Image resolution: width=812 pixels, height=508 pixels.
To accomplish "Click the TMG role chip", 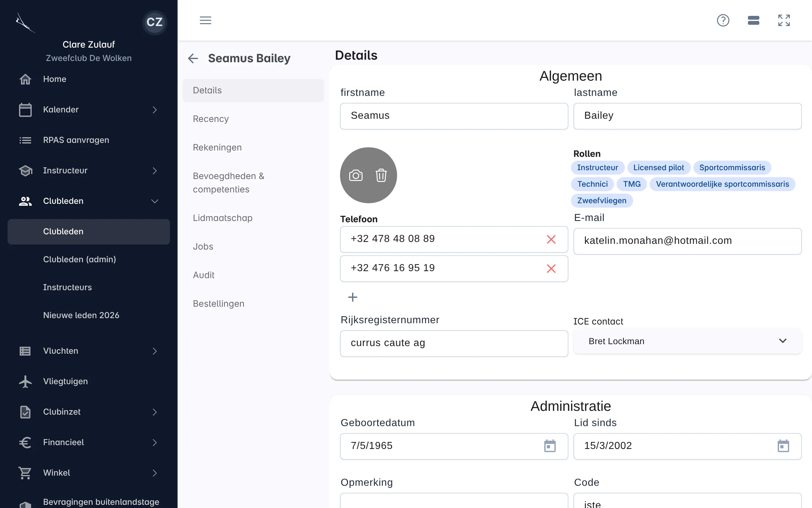I will (632, 184).
